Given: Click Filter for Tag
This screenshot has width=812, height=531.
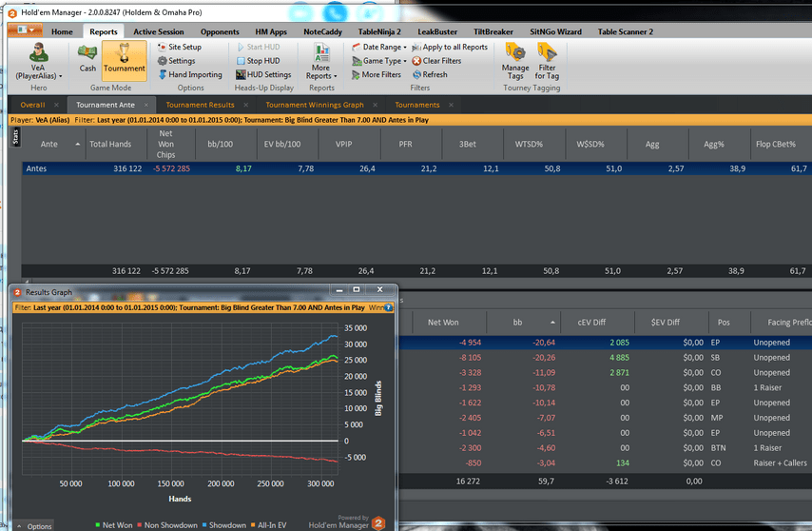Looking at the screenshot, I should point(547,62).
